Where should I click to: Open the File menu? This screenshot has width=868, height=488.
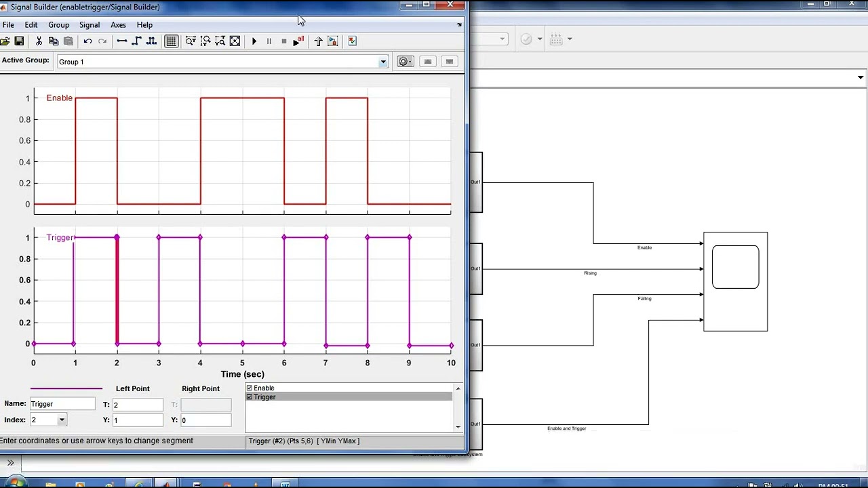8,25
